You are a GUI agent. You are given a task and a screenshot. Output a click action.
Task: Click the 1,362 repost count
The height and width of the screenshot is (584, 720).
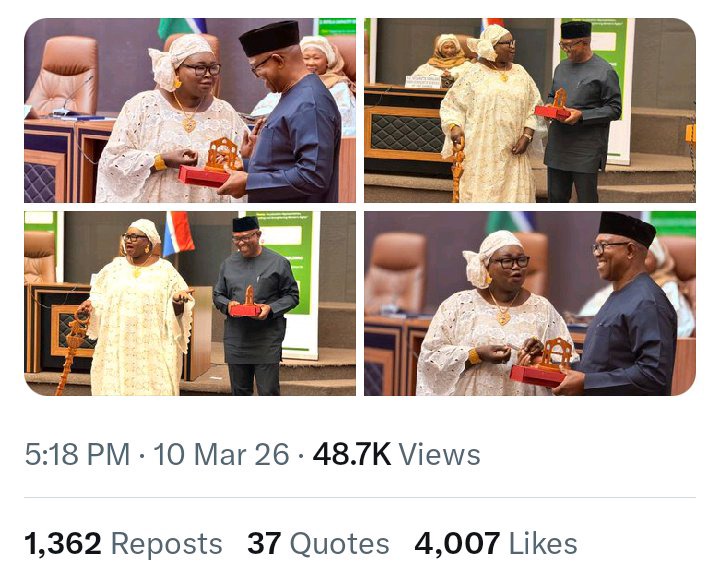62,544
